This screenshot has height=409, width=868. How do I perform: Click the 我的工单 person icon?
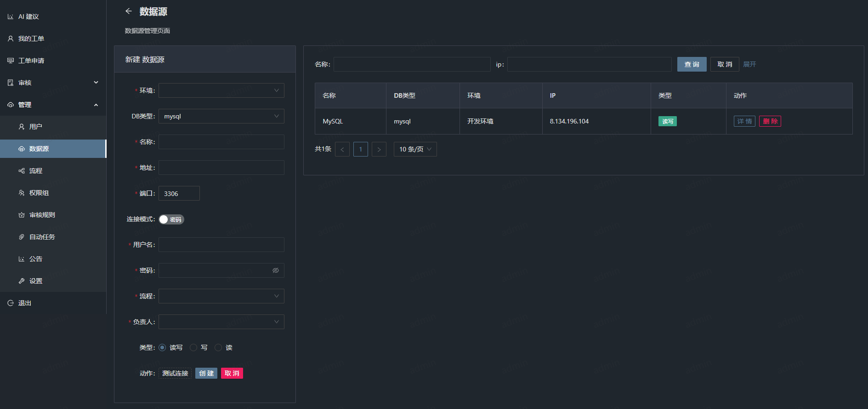[x=11, y=39]
